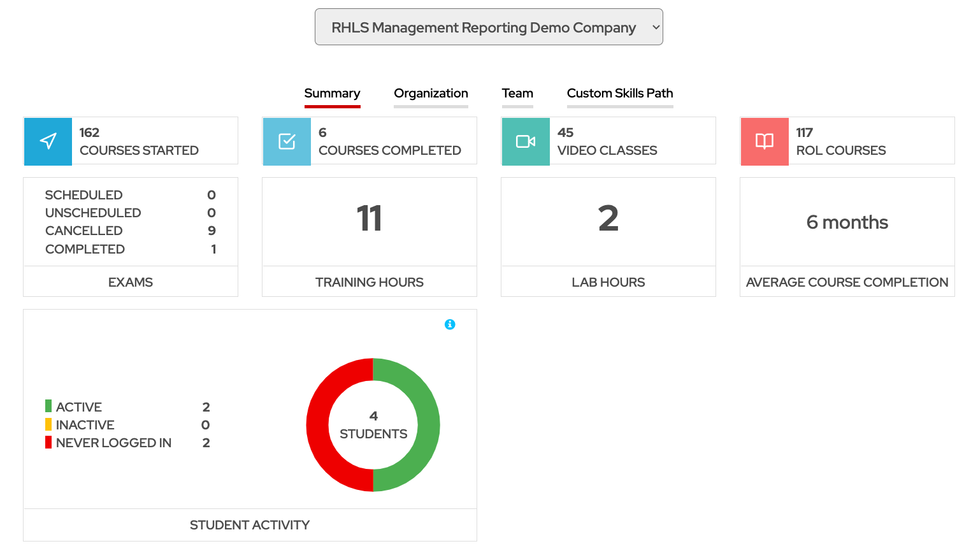This screenshot has height=560, width=978.
Task: Open the book ROL Courses icon
Action: click(x=764, y=141)
